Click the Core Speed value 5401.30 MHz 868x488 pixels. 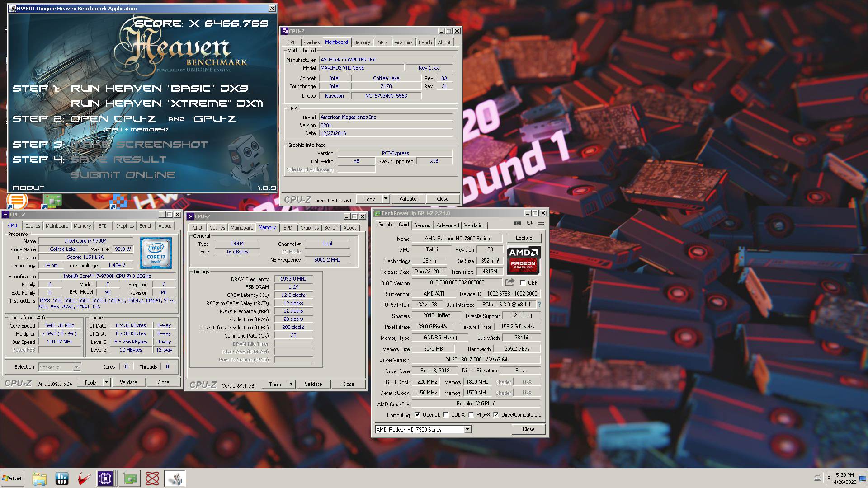tap(60, 325)
